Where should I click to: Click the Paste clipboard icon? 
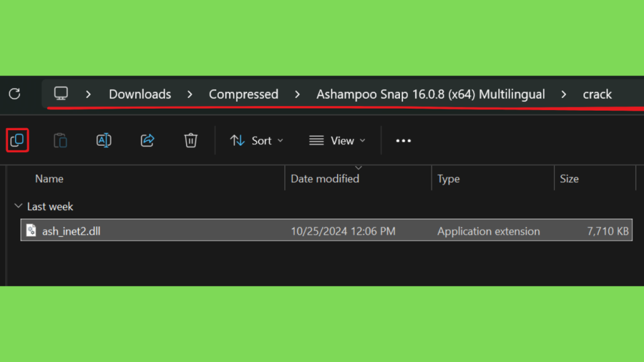(x=60, y=140)
